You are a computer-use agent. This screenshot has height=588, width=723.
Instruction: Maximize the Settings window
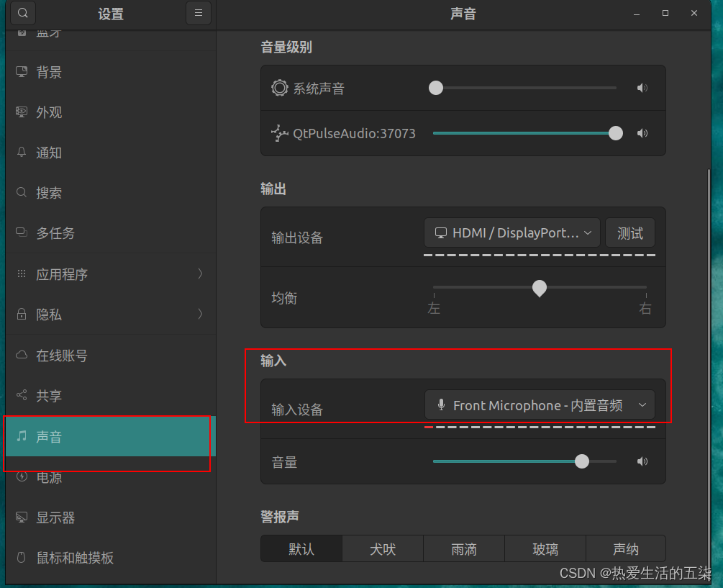click(665, 13)
